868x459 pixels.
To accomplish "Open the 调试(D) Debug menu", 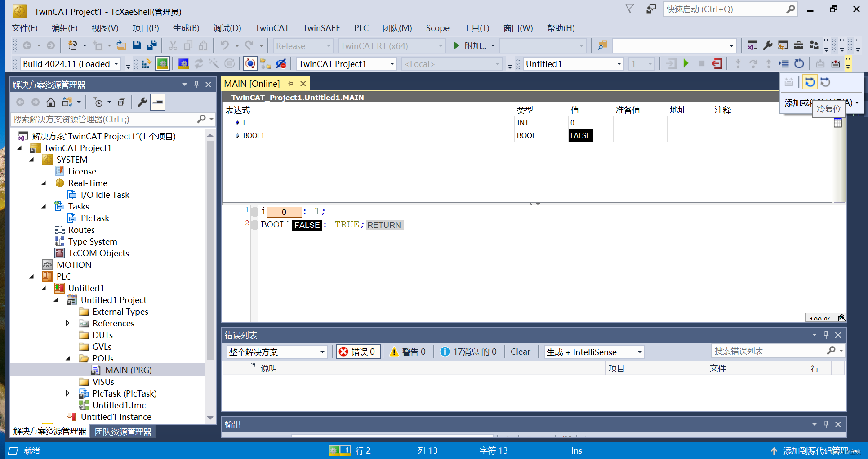I will (x=227, y=28).
